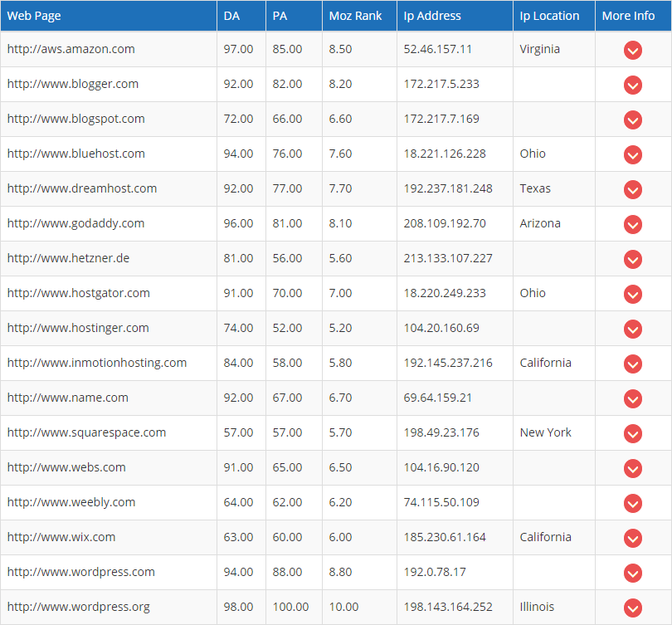Open the red arrow icon for wordpress.org
The height and width of the screenshot is (625, 672).
click(632, 608)
